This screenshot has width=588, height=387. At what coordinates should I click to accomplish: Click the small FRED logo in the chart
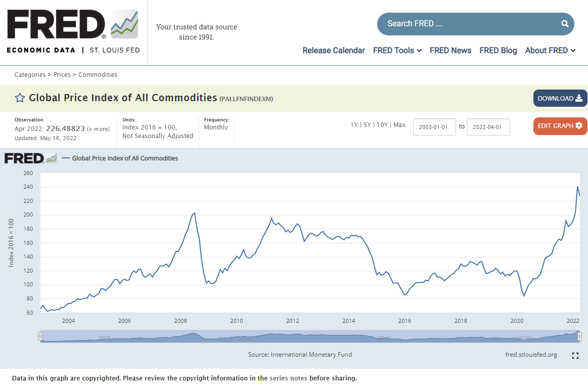31,158
